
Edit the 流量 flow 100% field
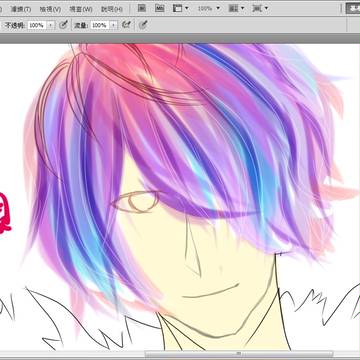coord(100,25)
